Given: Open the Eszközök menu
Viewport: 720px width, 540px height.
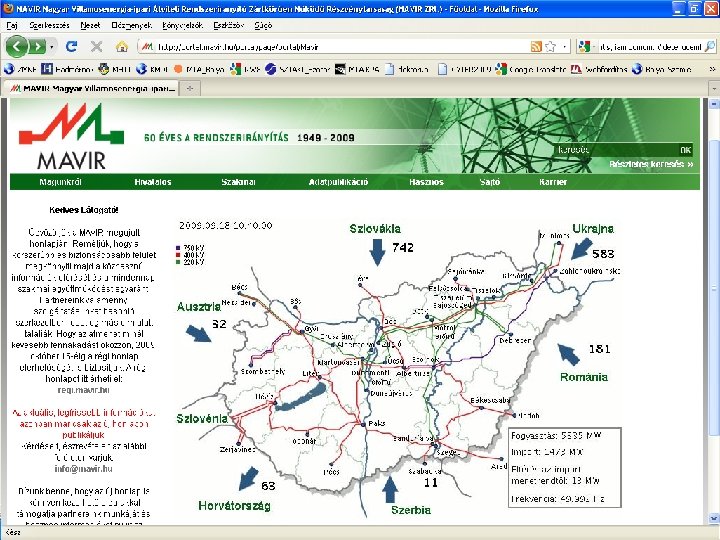Looking at the screenshot, I should click(228, 26).
